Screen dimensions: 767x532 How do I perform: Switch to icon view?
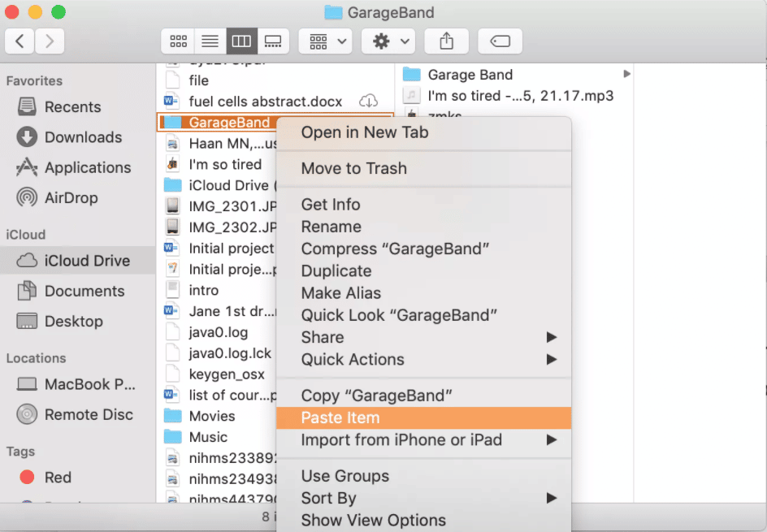(x=178, y=41)
